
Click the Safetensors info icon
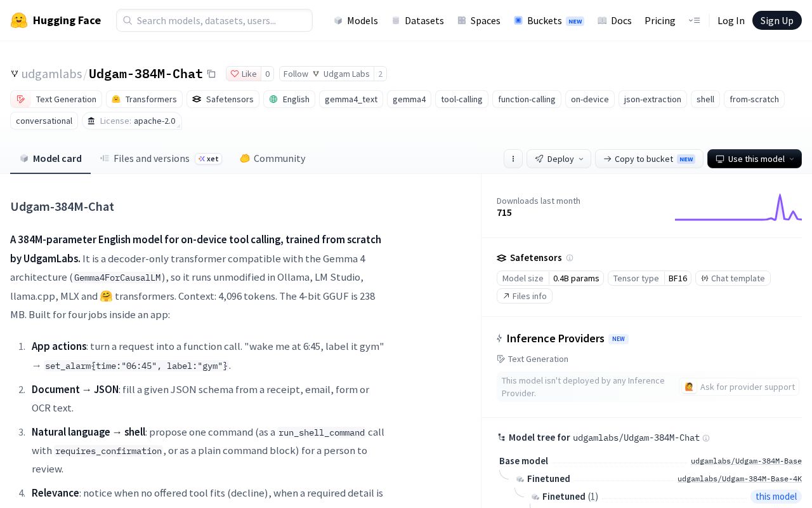[x=570, y=258]
